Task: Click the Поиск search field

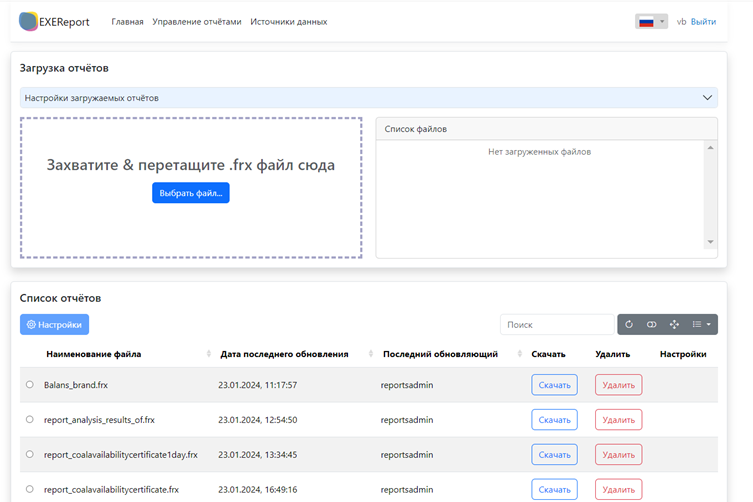Action: 556,324
